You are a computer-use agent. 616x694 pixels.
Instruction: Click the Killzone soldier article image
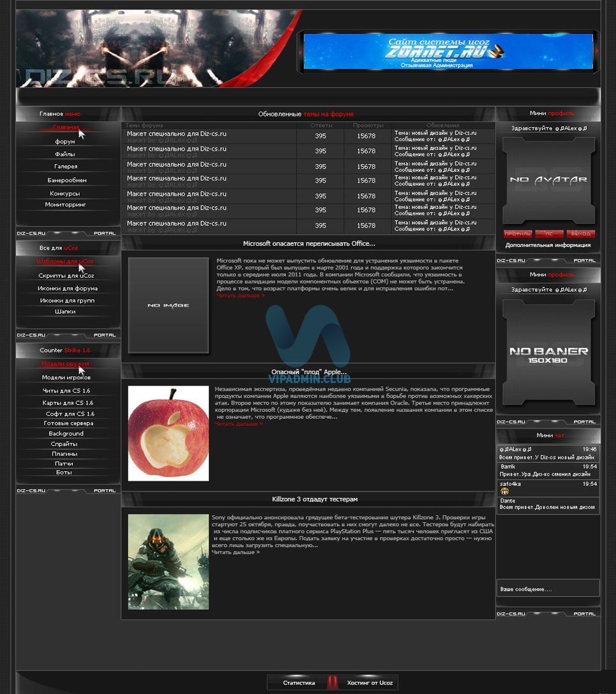click(168, 562)
